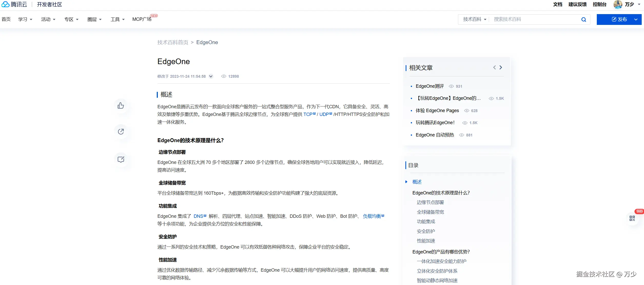Click the EdgeOne breadcrumb text

click(207, 42)
